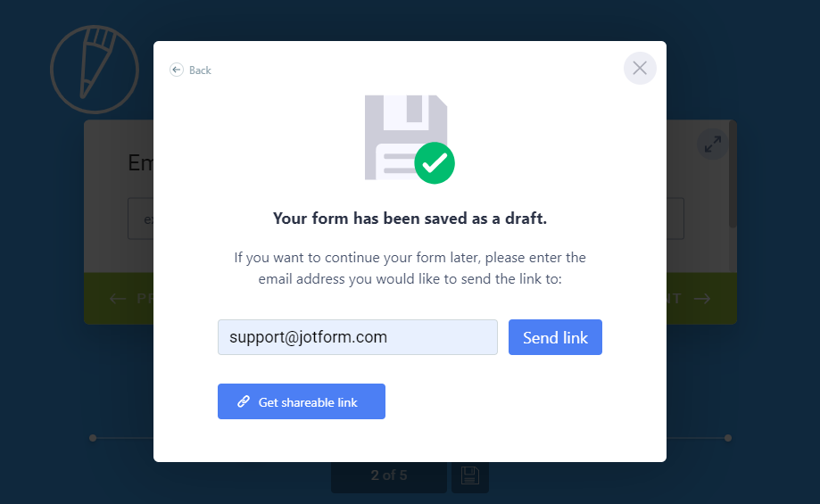
Task: Click the Back text link
Action: pyautogui.click(x=201, y=70)
